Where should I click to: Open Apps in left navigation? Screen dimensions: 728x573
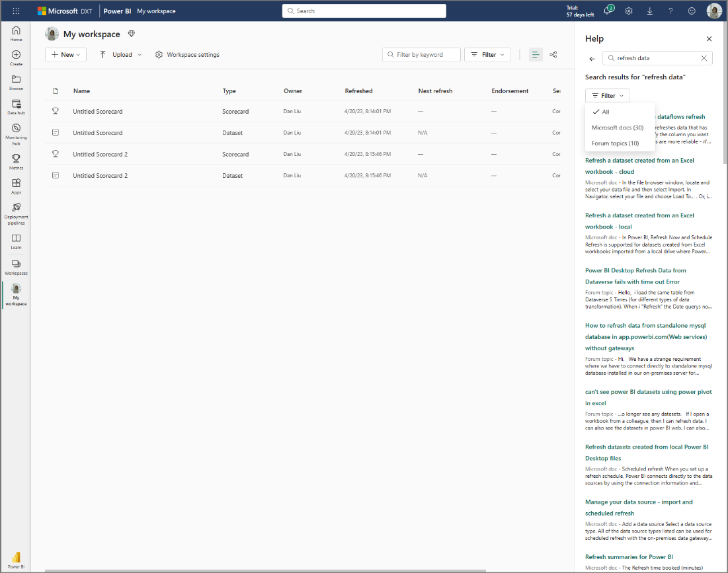(16, 186)
